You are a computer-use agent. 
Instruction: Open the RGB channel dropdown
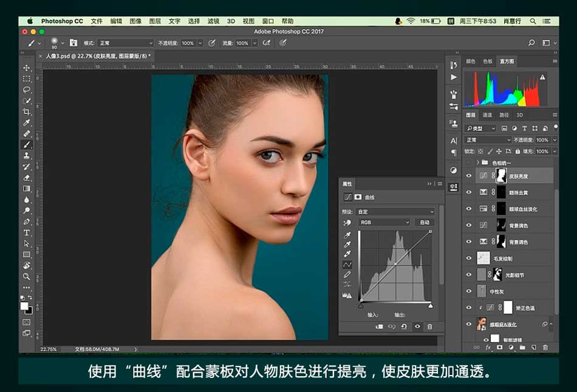385,223
